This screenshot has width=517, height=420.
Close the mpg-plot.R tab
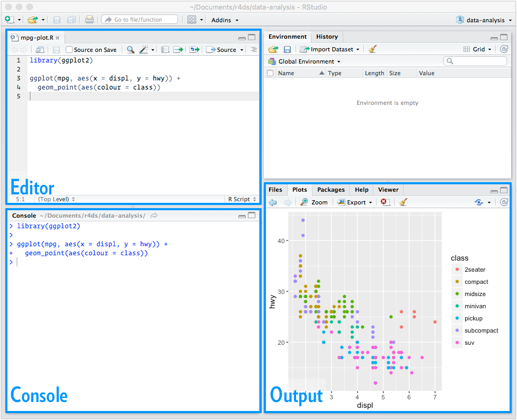pyautogui.click(x=57, y=38)
